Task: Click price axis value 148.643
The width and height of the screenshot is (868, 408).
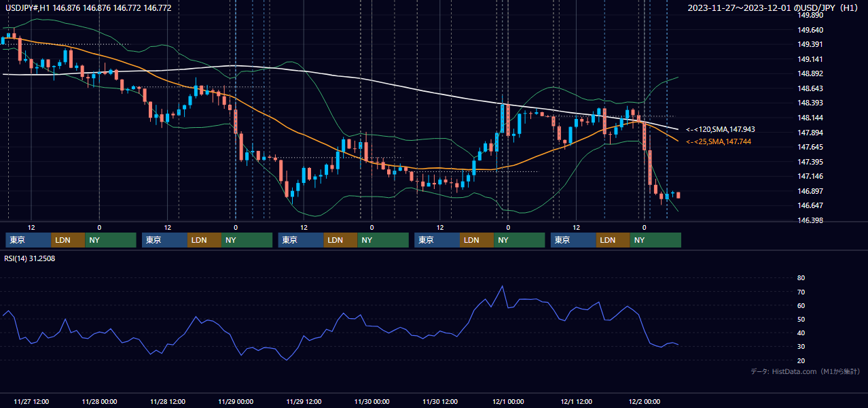Action: [810, 88]
